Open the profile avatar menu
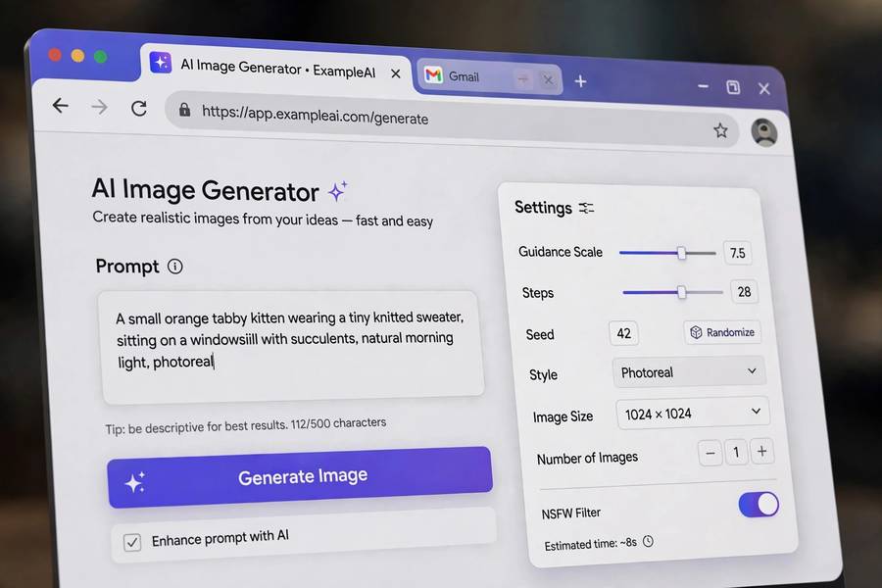This screenshot has width=882, height=588. point(763,133)
